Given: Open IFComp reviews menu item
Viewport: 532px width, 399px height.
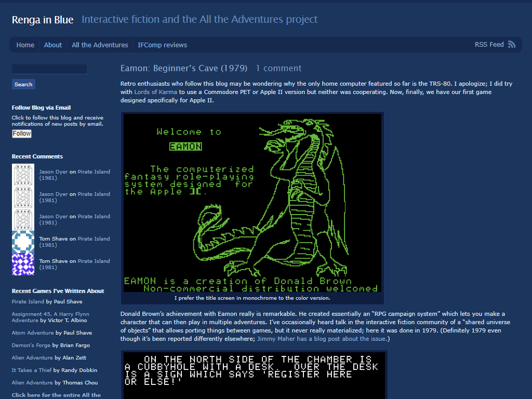Looking at the screenshot, I should pos(162,45).
